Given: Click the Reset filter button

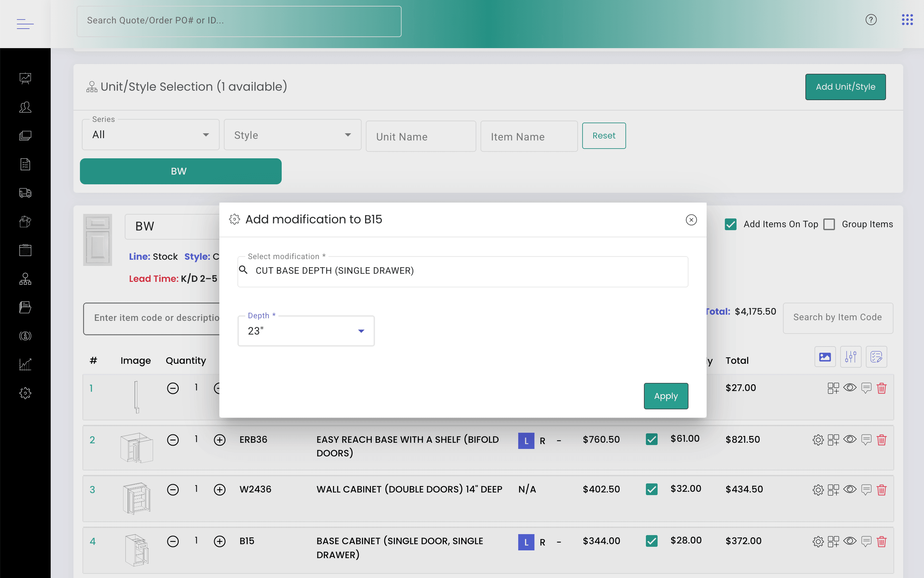Looking at the screenshot, I should (x=604, y=136).
